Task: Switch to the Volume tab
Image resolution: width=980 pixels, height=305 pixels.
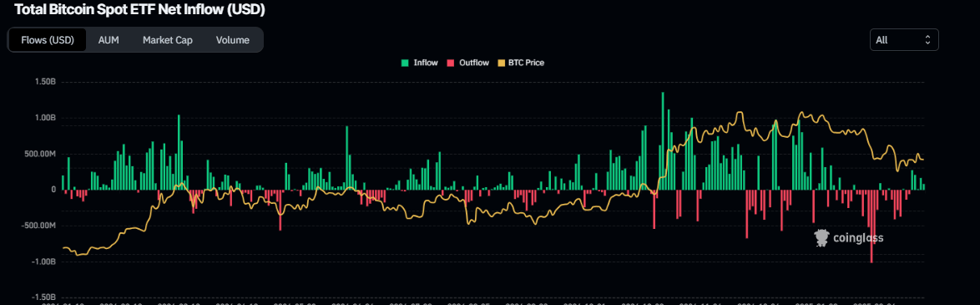Action: click(233, 40)
